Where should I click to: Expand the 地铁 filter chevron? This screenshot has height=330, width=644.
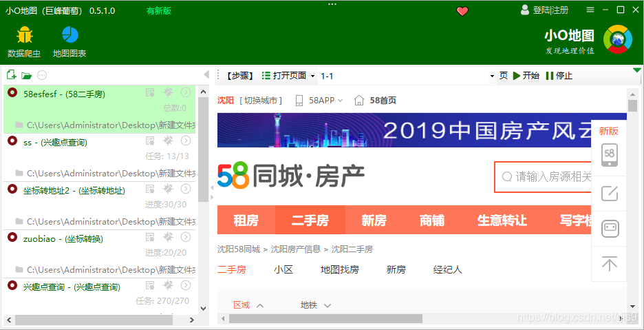click(x=328, y=306)
